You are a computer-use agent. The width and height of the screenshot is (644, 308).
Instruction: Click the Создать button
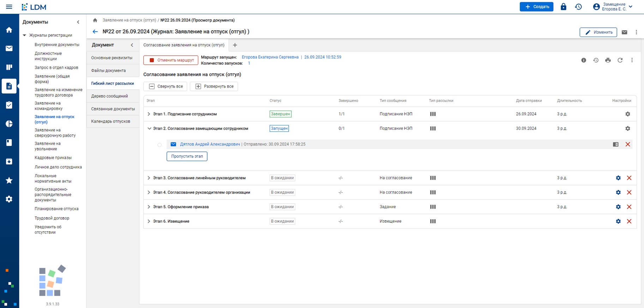(x=536, y=7)
